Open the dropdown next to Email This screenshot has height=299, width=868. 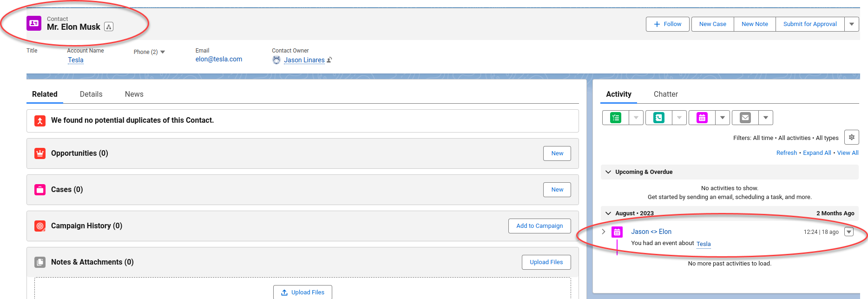[766, 118]
